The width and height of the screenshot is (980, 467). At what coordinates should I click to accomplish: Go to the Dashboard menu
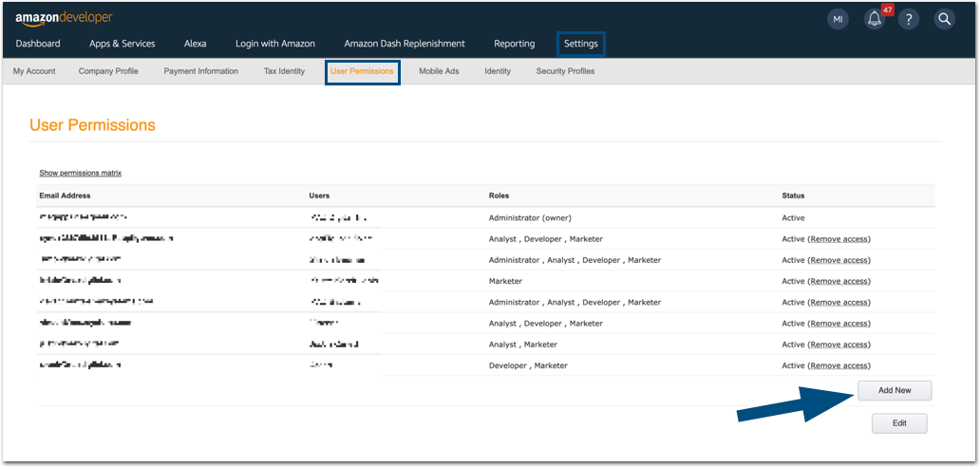pos(38,44)
